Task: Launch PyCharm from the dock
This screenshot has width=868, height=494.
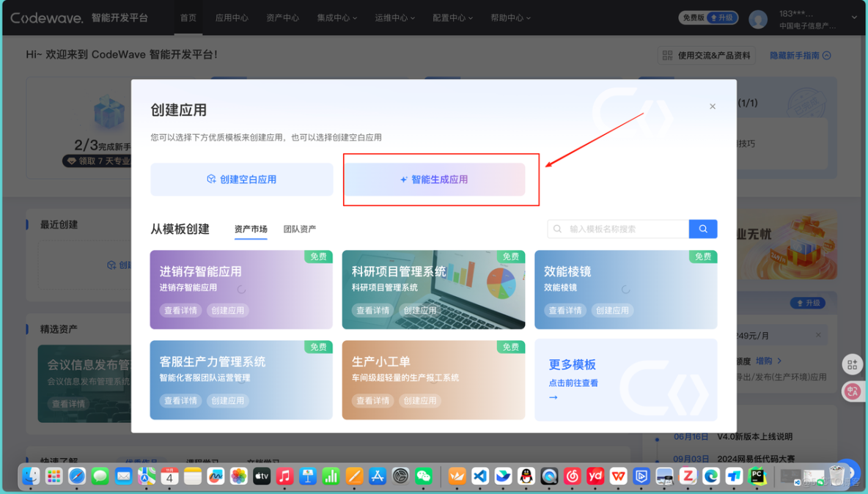Action: coord(757,476)
